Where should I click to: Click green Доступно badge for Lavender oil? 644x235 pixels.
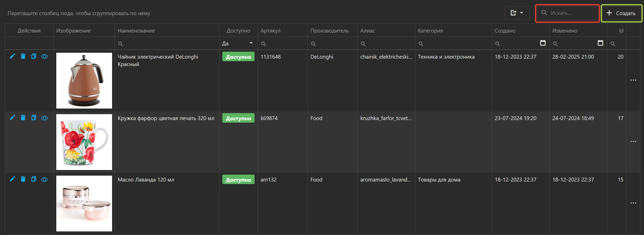coord(238,180)
